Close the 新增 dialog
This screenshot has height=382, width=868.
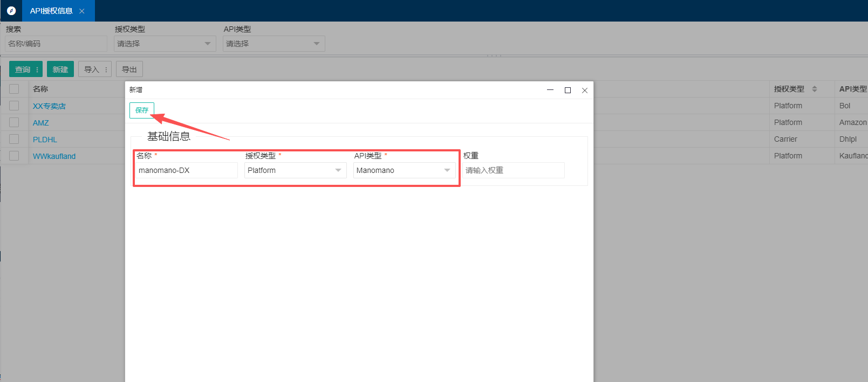(x=585, y=91)
